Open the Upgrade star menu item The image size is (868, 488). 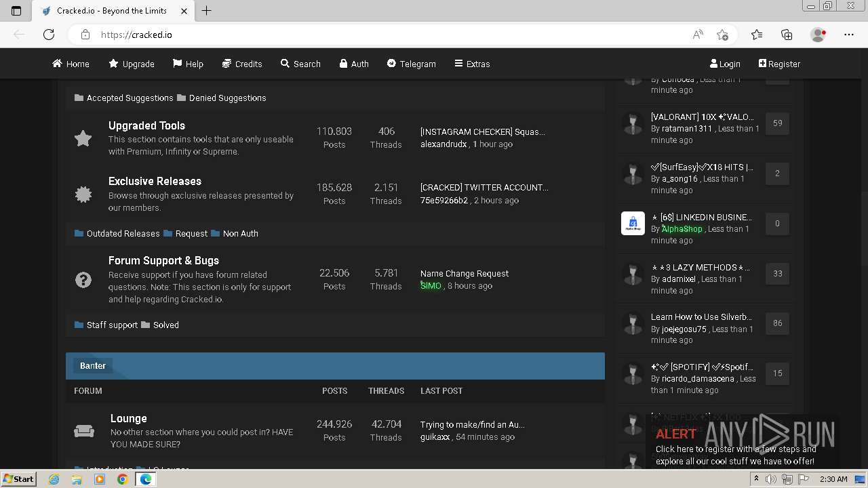tap(132, 64)
